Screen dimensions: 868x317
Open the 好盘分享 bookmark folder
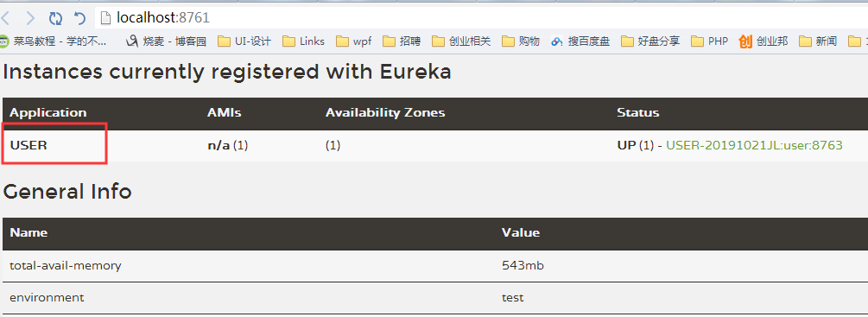tap(649, 41)
